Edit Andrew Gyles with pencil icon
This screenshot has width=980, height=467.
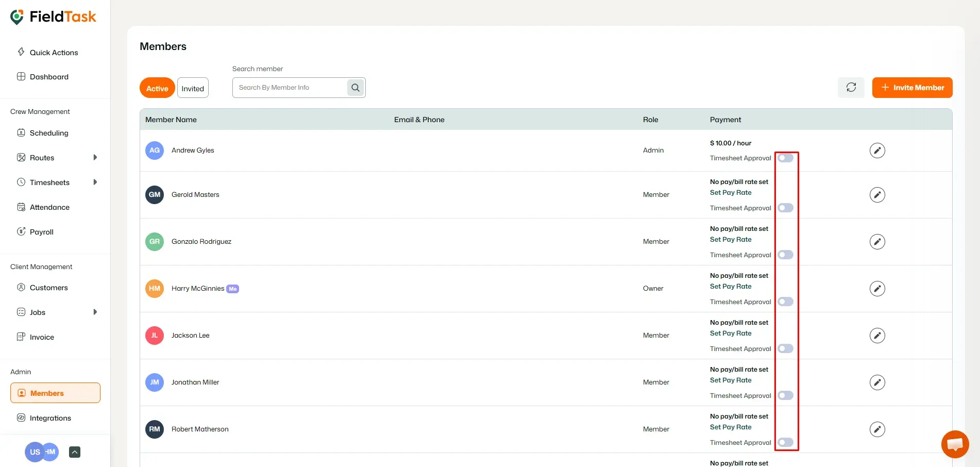coord(877,151)
